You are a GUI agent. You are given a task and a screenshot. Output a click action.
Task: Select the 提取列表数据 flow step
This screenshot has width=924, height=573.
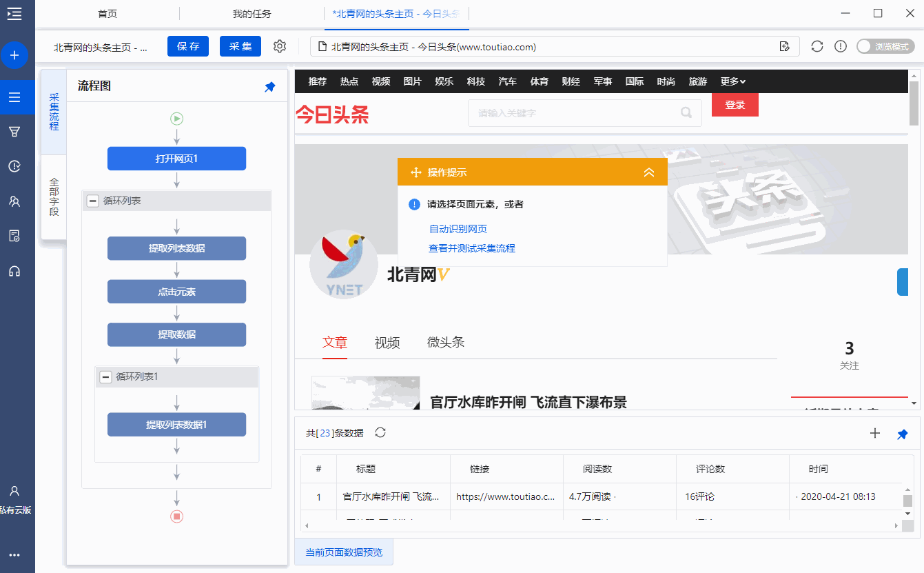(176, 248)
